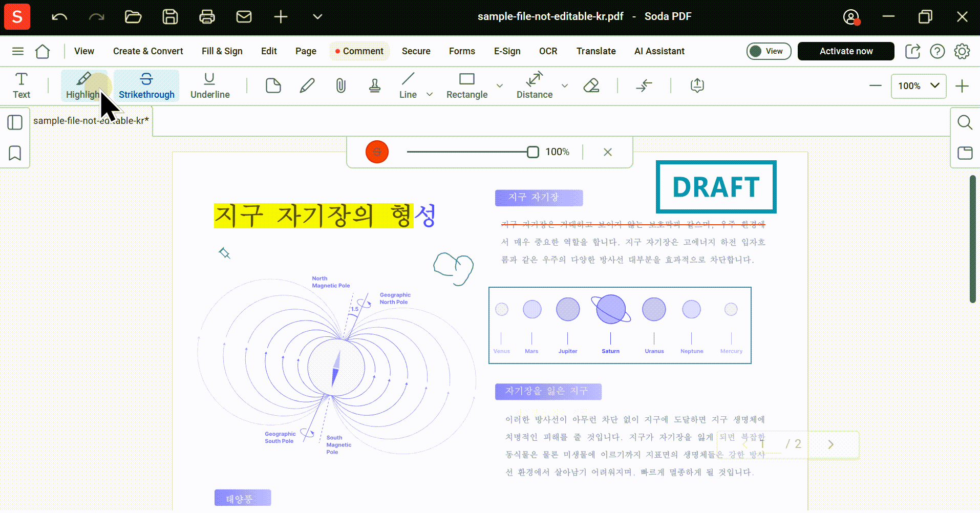The width and height of the screenshot is (980, 513).
Task: Expand the Line tool dropdown
Action: coord(430,95)
